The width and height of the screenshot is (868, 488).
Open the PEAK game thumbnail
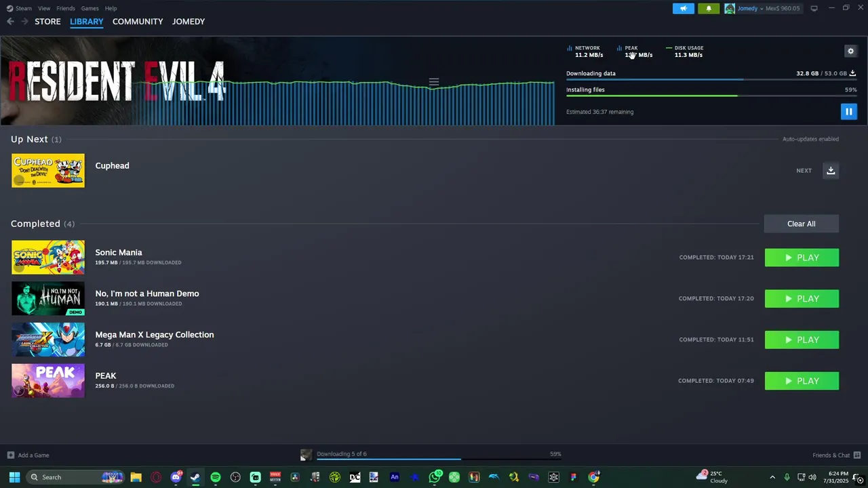pyautogui.click(x=48, y=380)
